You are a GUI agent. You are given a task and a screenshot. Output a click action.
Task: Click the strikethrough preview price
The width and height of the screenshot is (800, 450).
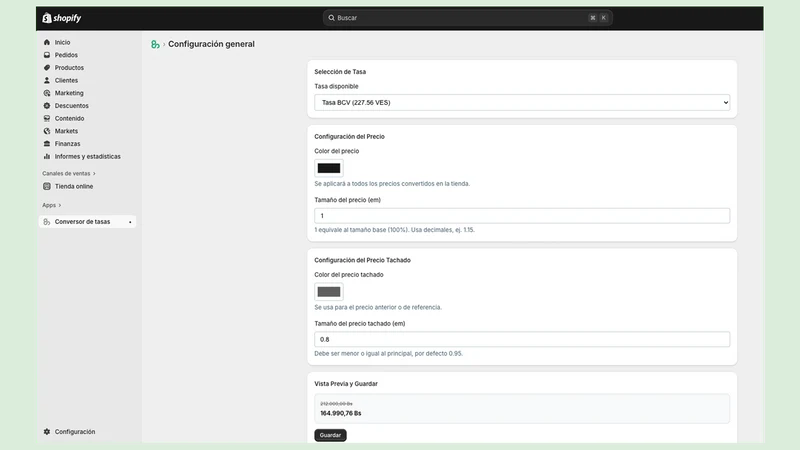pos(336,404)
